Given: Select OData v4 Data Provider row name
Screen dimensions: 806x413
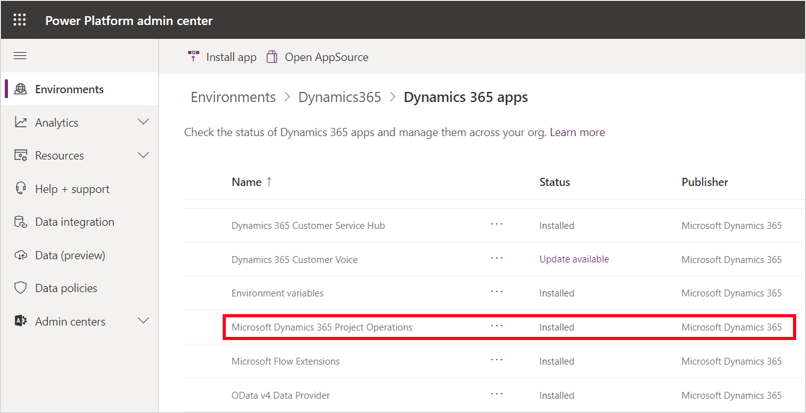Looking at the screenshot, I should (281, 395).
